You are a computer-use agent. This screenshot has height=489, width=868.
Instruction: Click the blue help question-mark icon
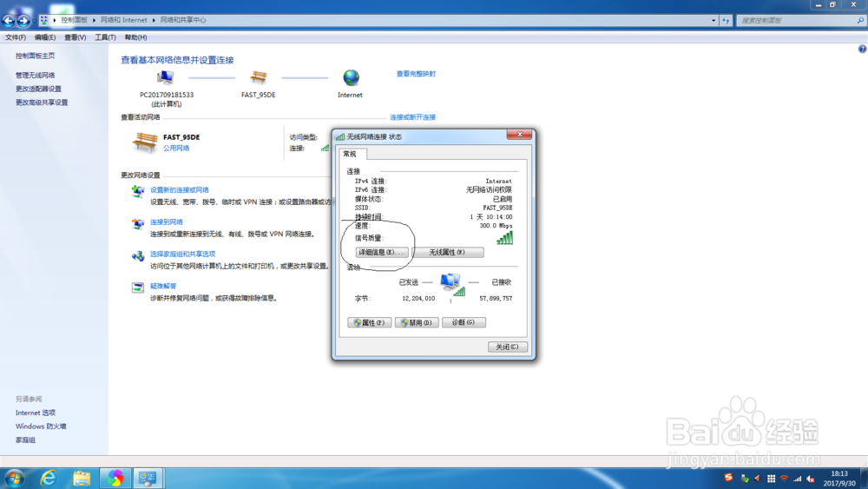click(862, 50)
